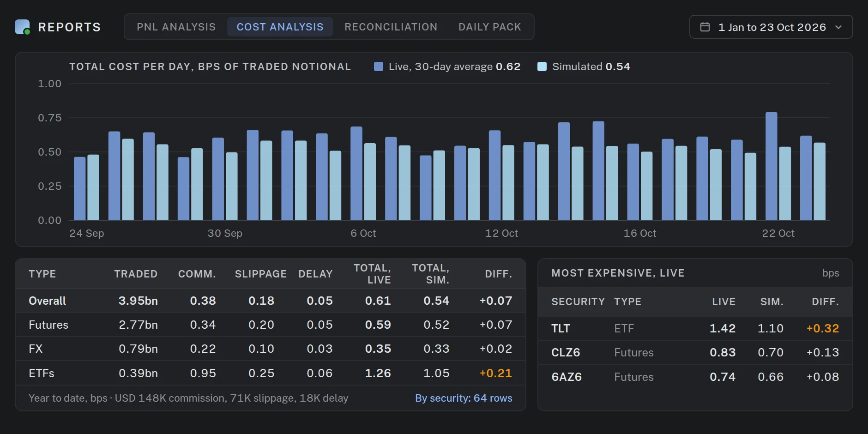Click the calendar icon in date picker
The height and width of the screenshot is (434, 868).
coord(705,27)
